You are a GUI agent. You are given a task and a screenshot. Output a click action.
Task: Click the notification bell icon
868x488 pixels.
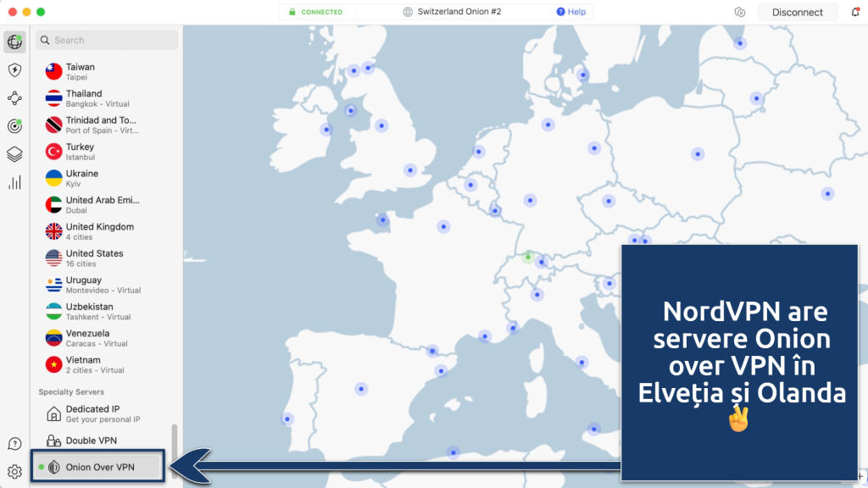[x=855, y=12]
